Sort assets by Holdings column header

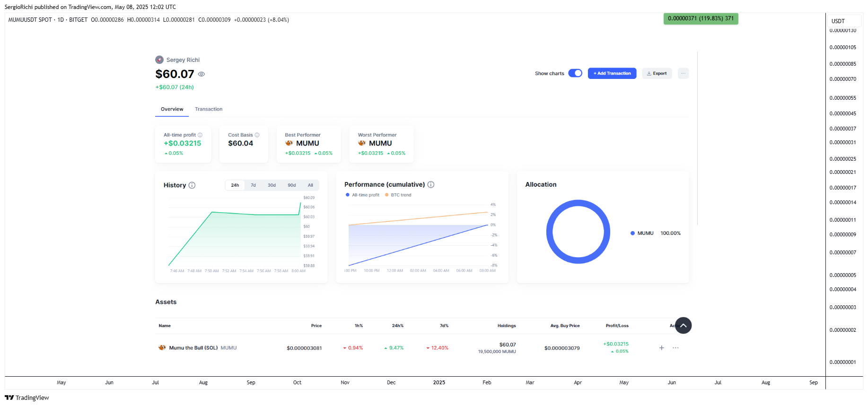[x=507, y=326]
